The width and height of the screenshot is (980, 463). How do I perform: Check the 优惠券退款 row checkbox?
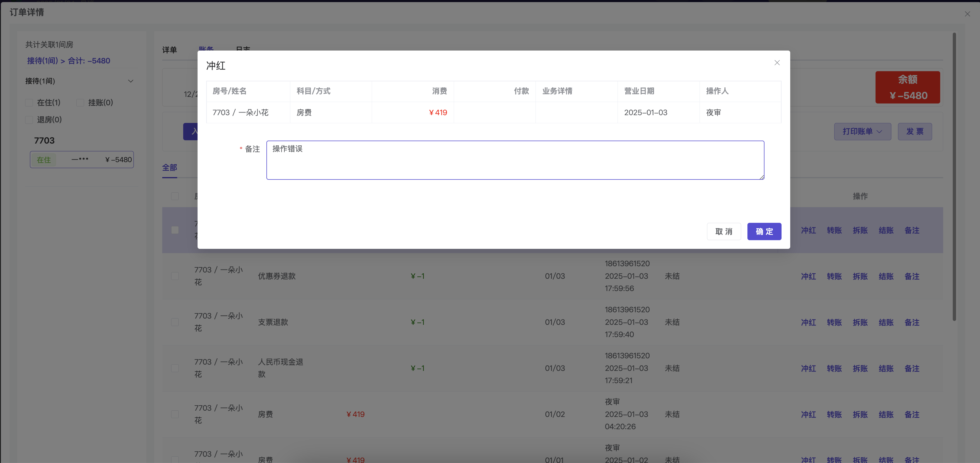pos(175,276)
